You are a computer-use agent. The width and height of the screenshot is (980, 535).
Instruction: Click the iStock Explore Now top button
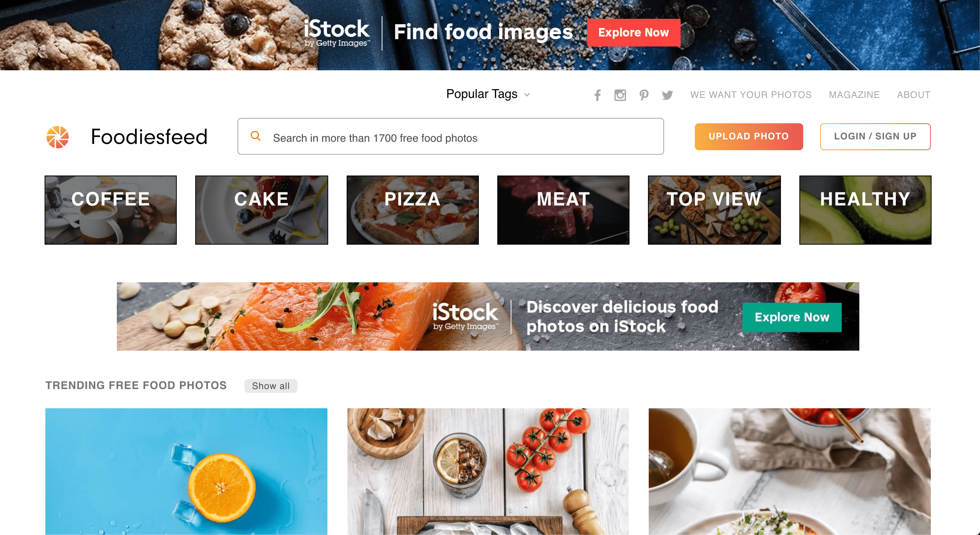pyautogui.click(x=633, y=32)
